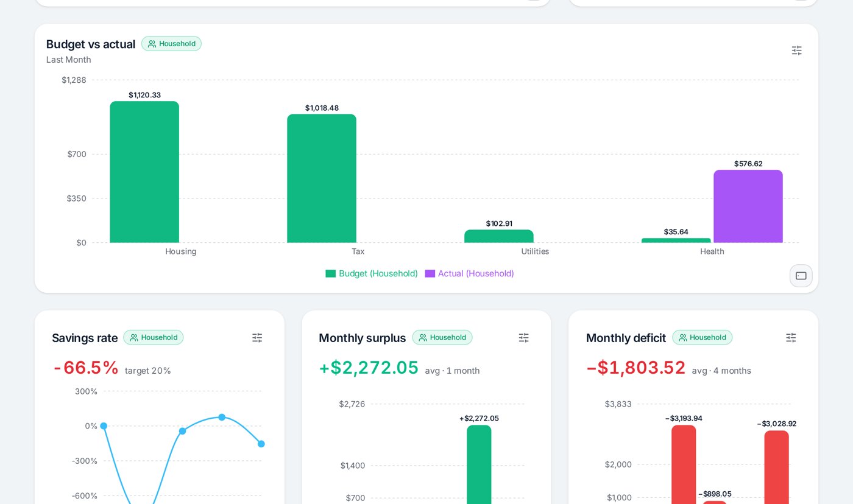Click the Housing axis label
This screenshot has width=853, height=504.
[181, 251]
